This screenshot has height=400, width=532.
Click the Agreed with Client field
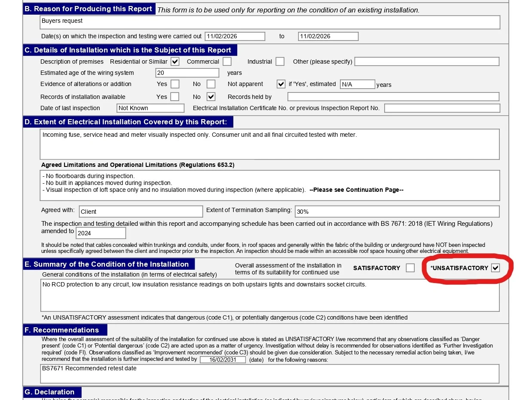coord(140,212)
